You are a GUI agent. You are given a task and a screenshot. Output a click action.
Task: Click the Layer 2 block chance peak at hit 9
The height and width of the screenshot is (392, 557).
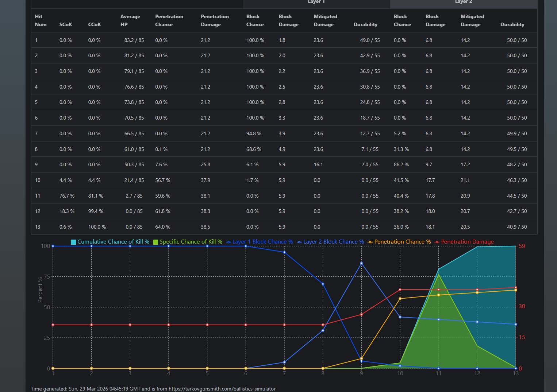tap(361, 263)
